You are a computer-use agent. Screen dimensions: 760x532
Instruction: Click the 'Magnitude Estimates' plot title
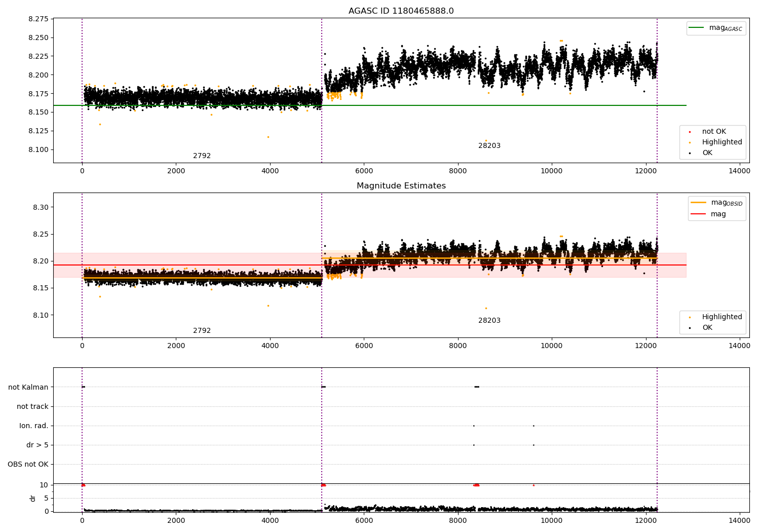401,186
